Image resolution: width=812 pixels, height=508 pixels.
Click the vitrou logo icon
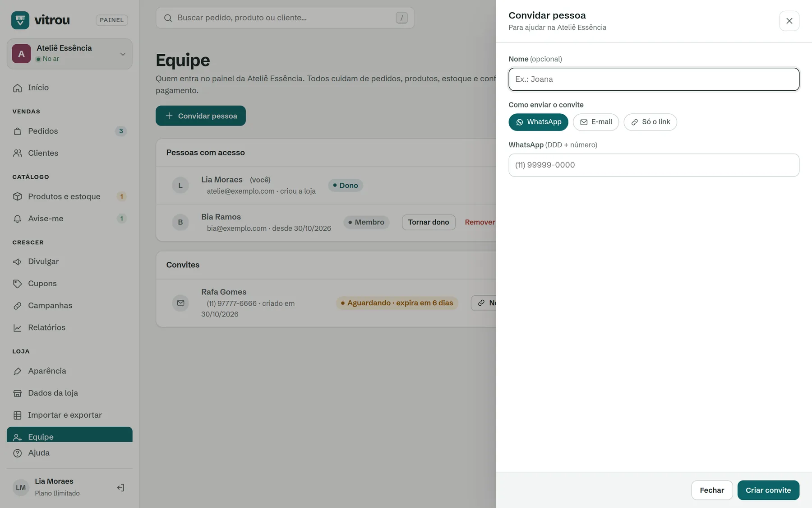click(20, 20)
